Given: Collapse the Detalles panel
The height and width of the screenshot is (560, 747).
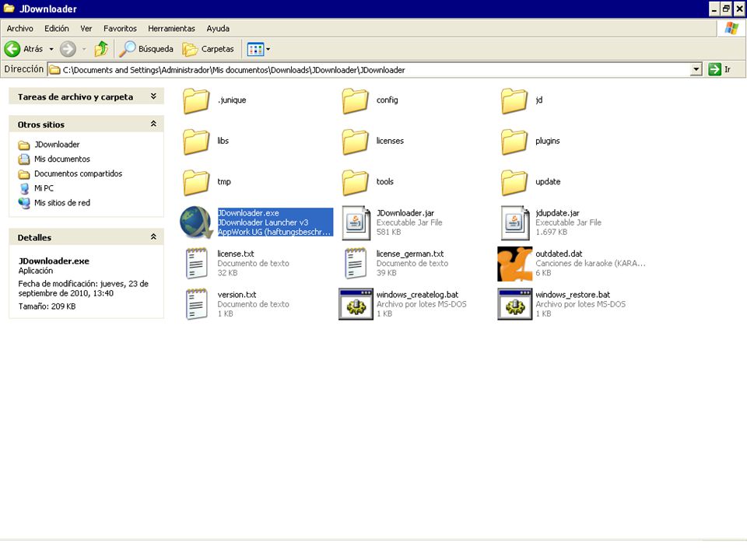Looking at the screenshot, I should click(x=153, y=236).
